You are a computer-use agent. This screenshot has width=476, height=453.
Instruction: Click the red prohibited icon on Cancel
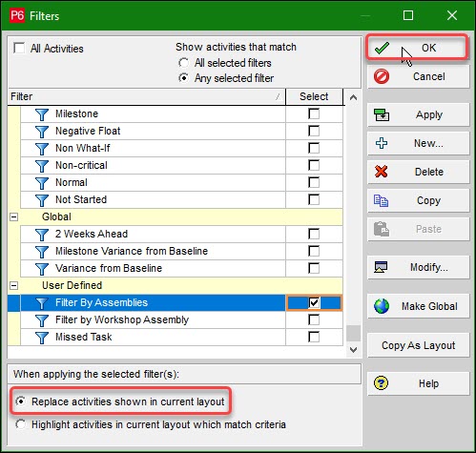[382, 76]
